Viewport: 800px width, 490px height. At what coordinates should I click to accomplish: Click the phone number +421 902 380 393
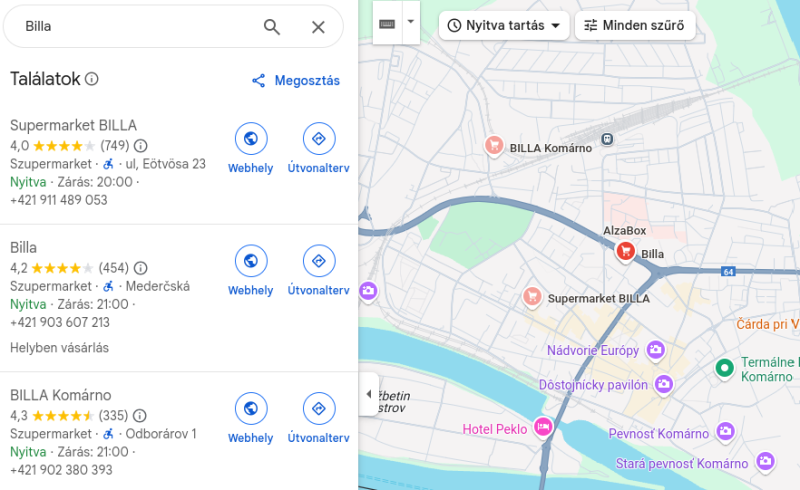[x=61, y=470]
